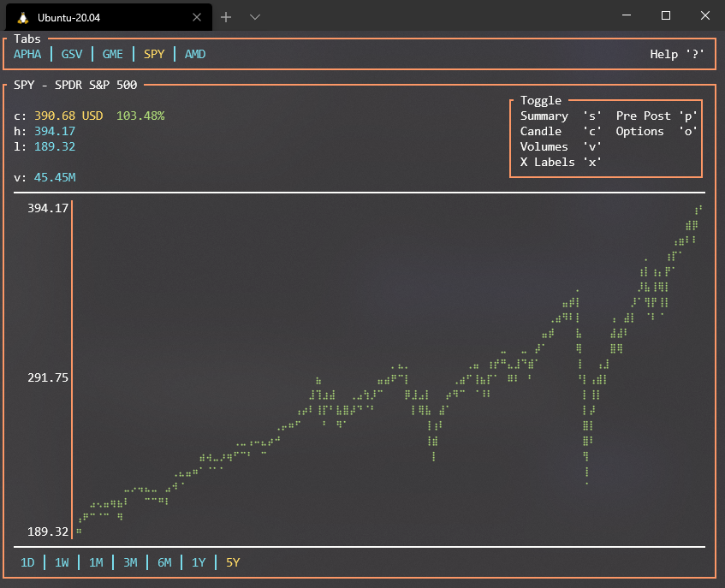Toggle the Options 'o' entry
This screenshot has width=725, height=588.
point(657,131)
